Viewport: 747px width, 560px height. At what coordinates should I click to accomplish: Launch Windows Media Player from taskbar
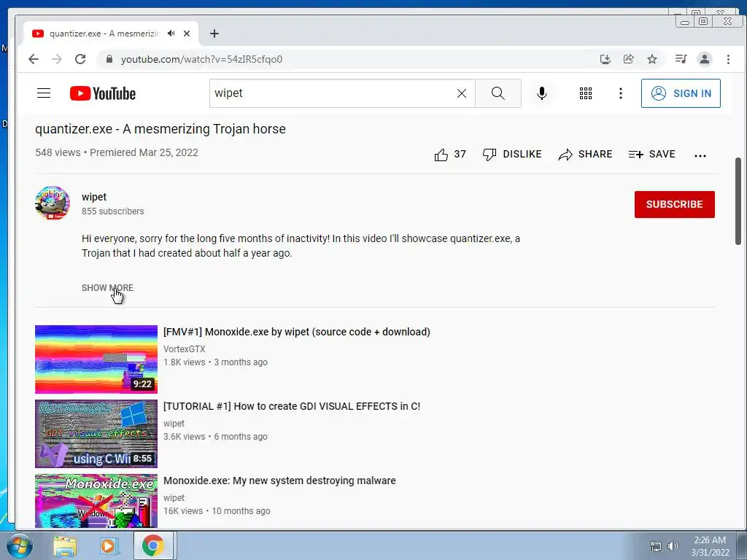click(x=108, y=546)
